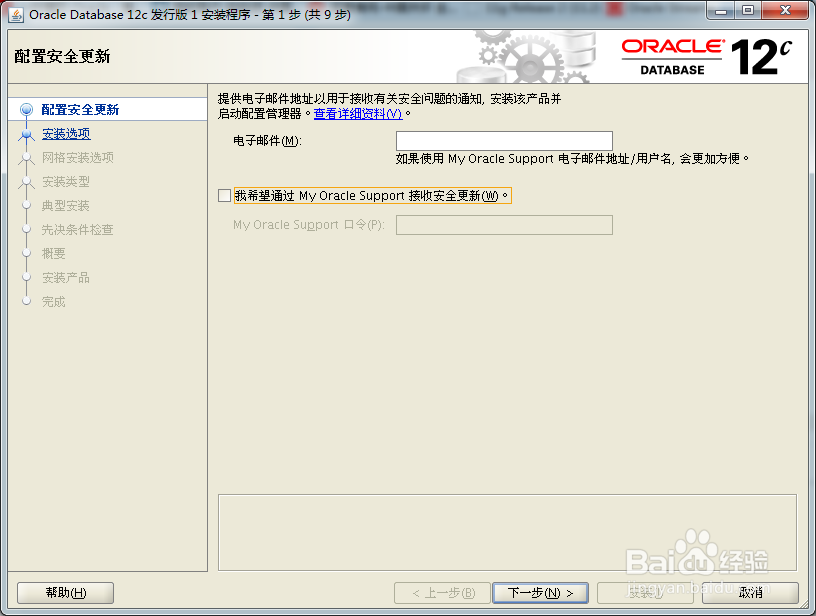This screenshot has width=816, height=616.
Task: Click the 取消 cancel button
Action: (752, 592)
